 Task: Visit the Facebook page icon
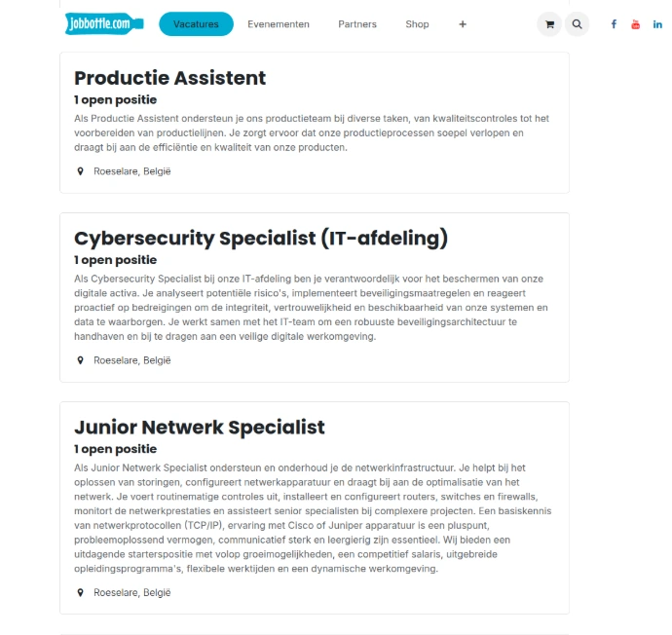pyautogui.click(x=614, y=24)
